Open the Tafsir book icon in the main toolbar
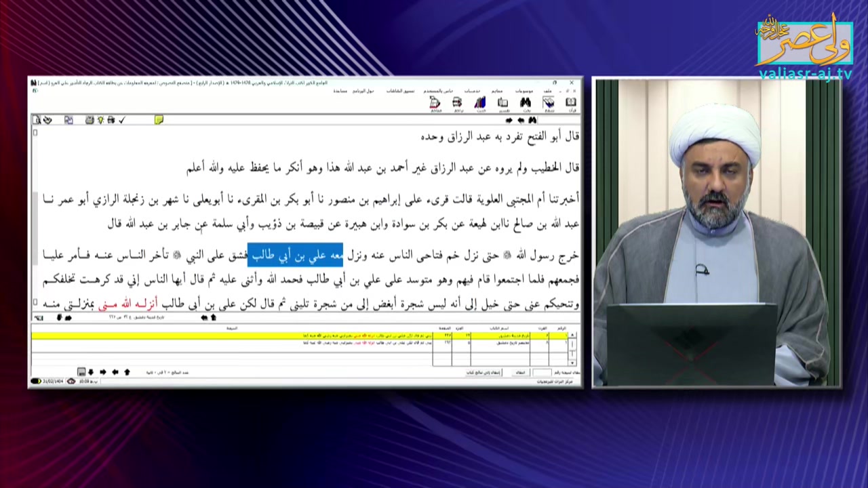The height and width of the screenshot is (488, 868). [x=502, y=102]
